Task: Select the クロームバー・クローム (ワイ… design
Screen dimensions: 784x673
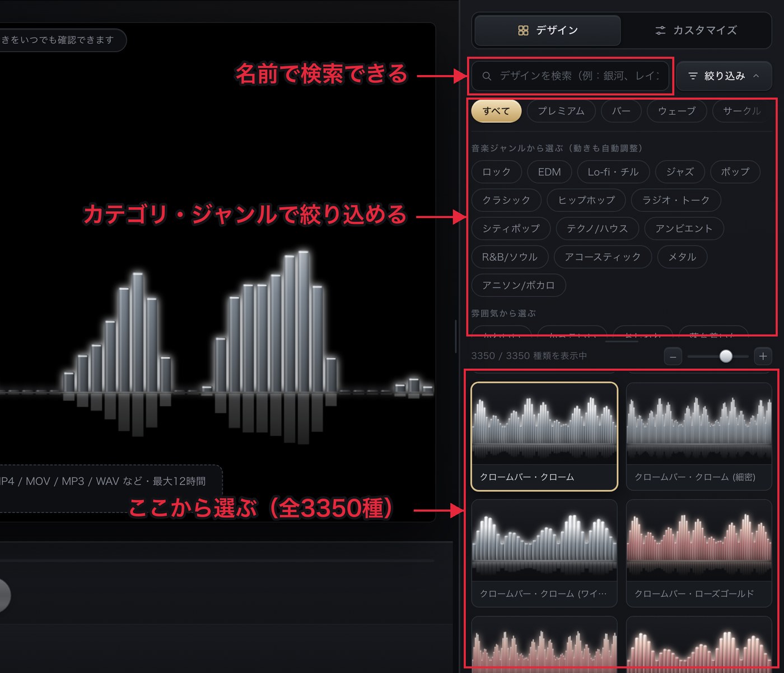Action: coord(544,553)
